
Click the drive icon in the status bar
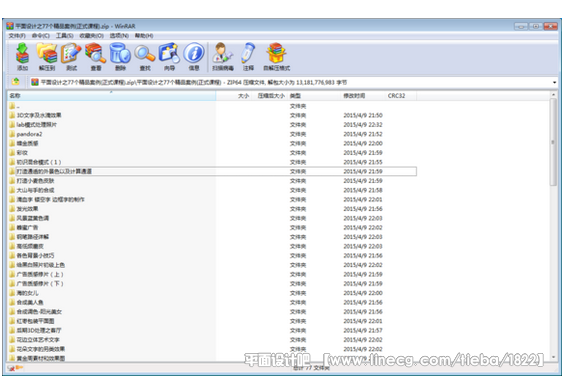pyautogui.click(x=11, y=367)
